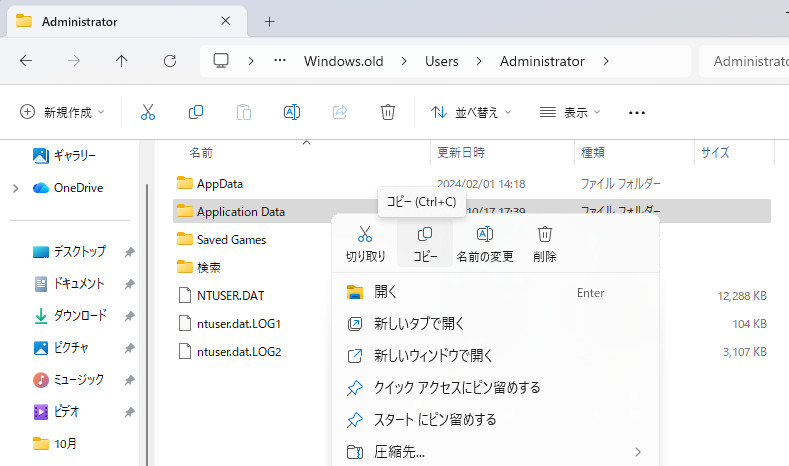The height and width of the screenshot is (466, 789).
Task: Open ギャラリー in the navigation pane
Action: [x=64, y=156]
